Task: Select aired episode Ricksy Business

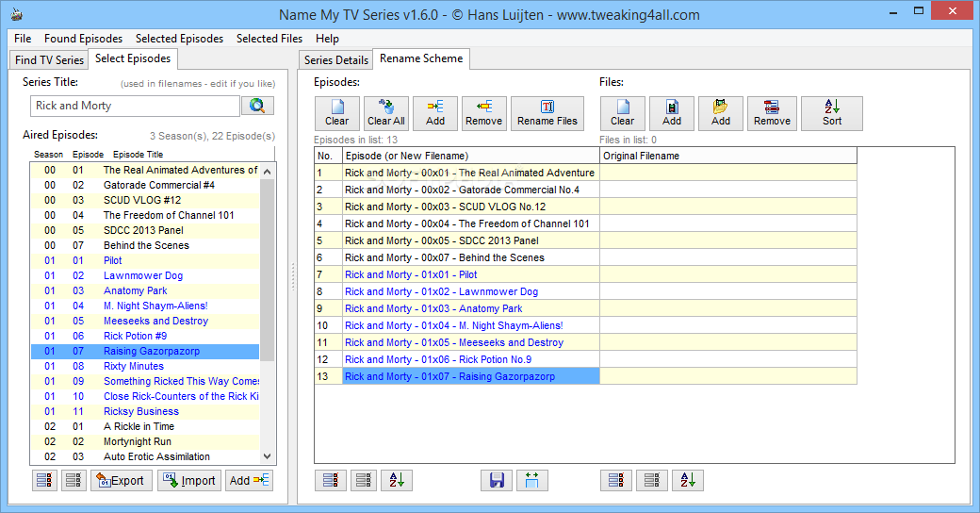Action: point(145,411)
